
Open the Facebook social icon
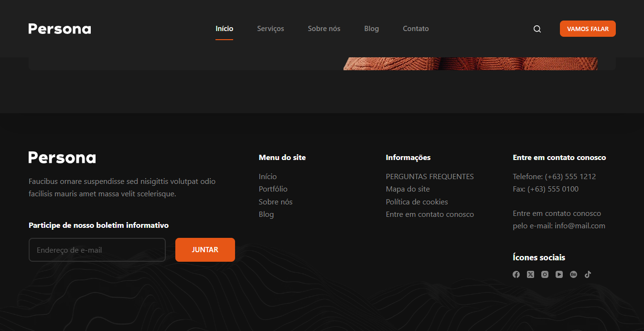[x=516, y=274]
